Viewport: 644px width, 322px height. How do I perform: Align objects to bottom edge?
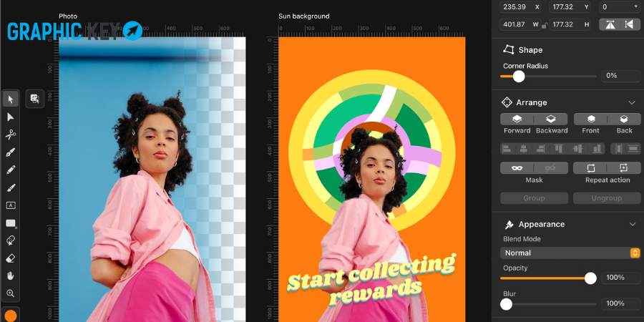click(x=597, y=149)
